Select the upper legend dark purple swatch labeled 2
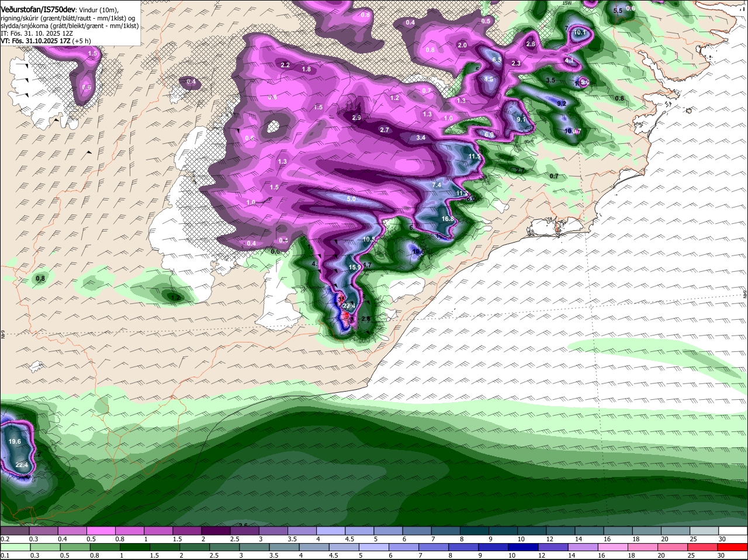 point(216,531)
